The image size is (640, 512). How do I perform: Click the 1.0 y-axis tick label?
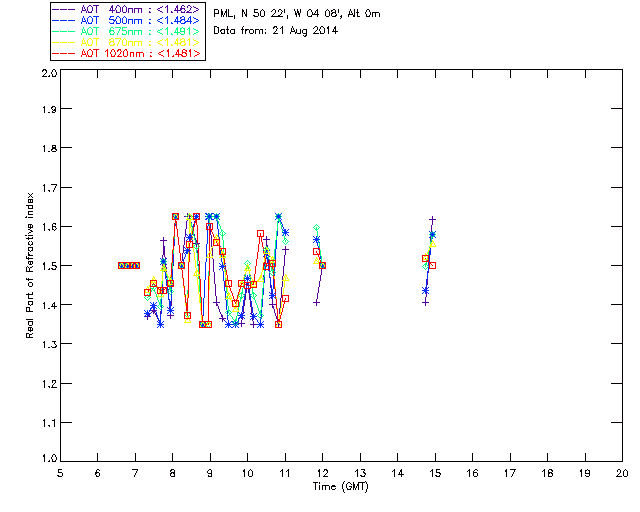(x=49, y=458)
